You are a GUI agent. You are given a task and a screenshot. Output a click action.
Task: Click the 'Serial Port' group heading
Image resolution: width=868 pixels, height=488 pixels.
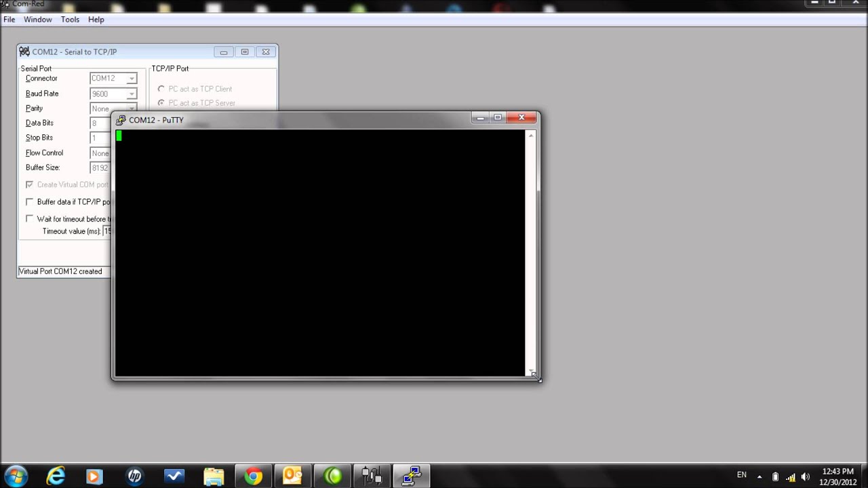(36, 68)
